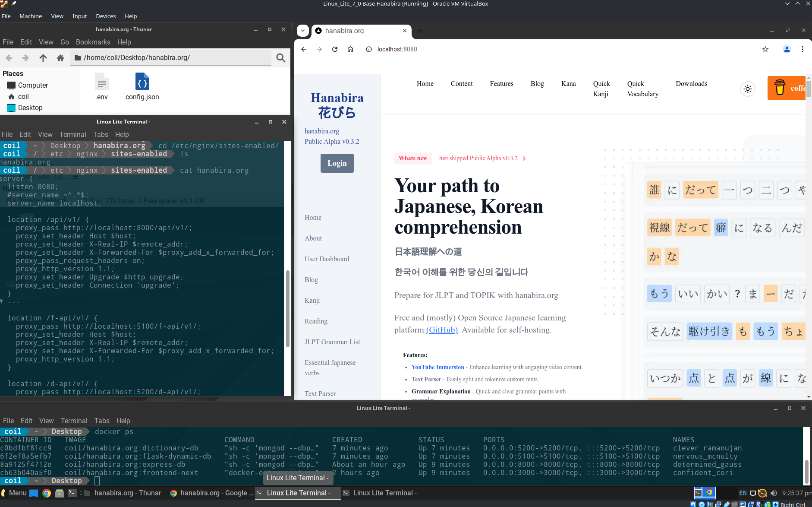Viewport: 812px width, 507px height.
Task: Select Desktop in Thunar Places sidebar
Action: click(30, 108)
